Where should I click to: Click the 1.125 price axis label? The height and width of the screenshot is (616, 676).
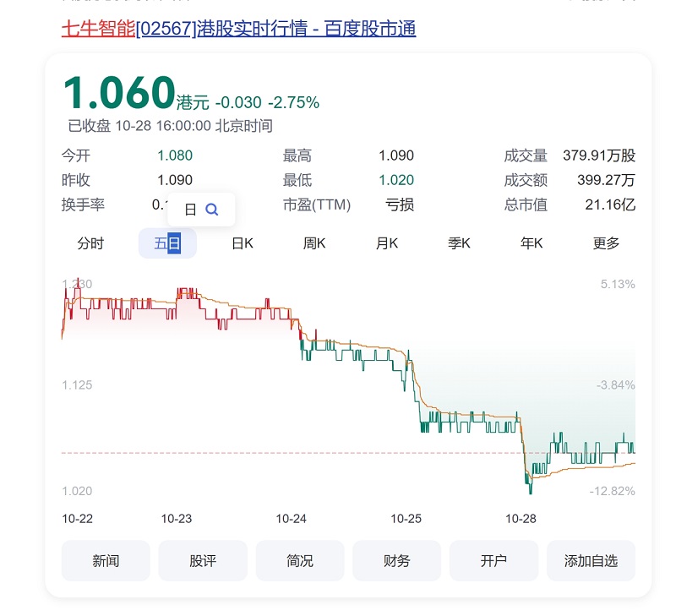pos(77,385)
